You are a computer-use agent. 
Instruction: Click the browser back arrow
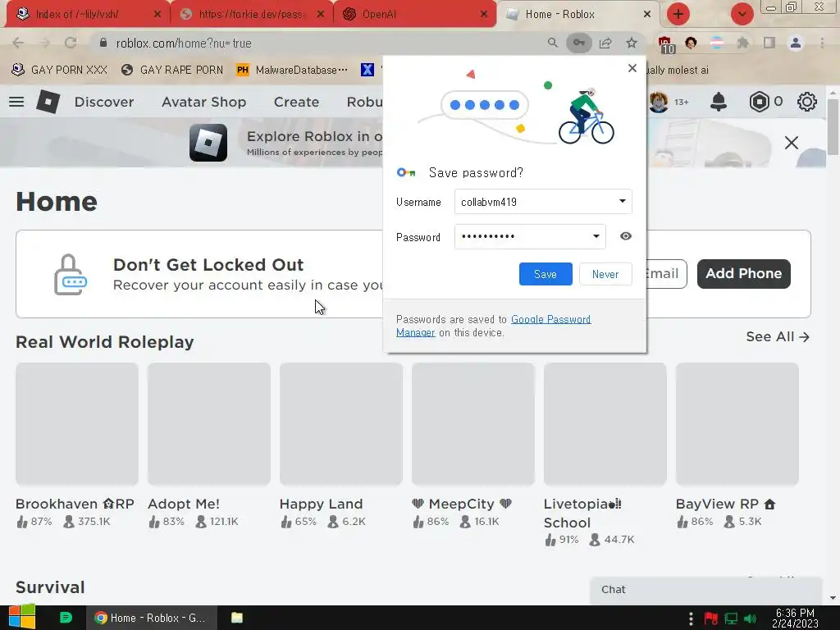(18, 43)
